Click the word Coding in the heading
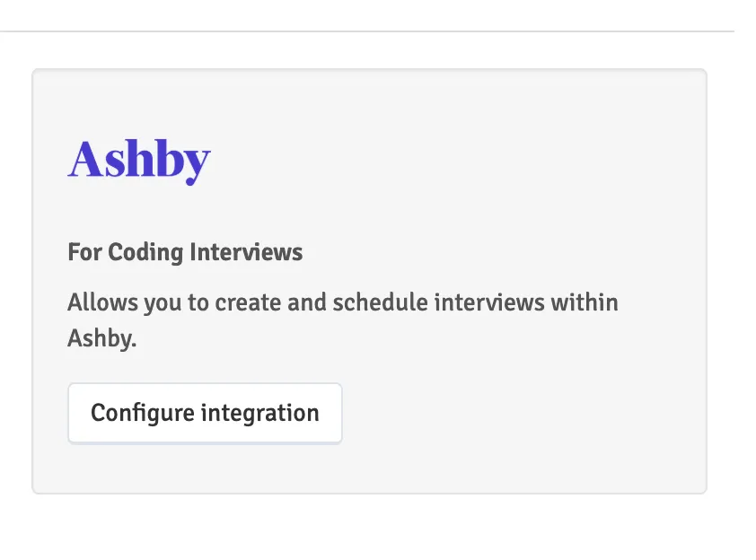The height and width of the screenshot is (560, 756). (x=145, y=252)
